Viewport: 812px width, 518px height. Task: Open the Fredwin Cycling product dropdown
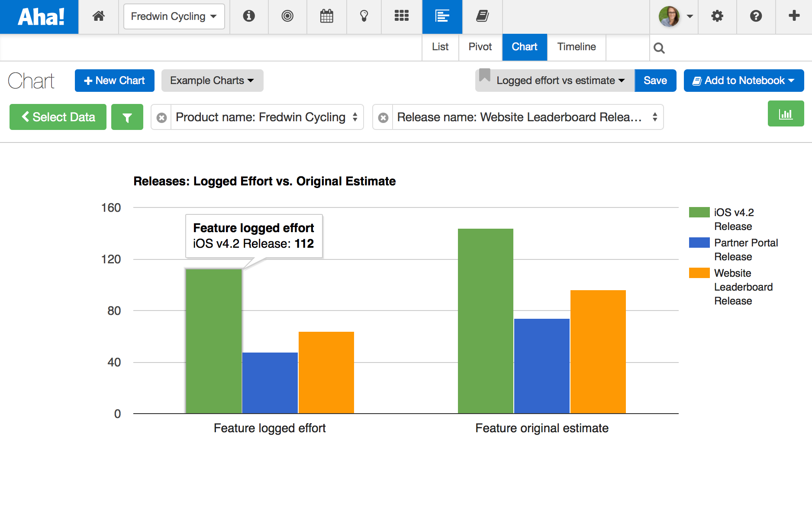(x=174, y=16)
